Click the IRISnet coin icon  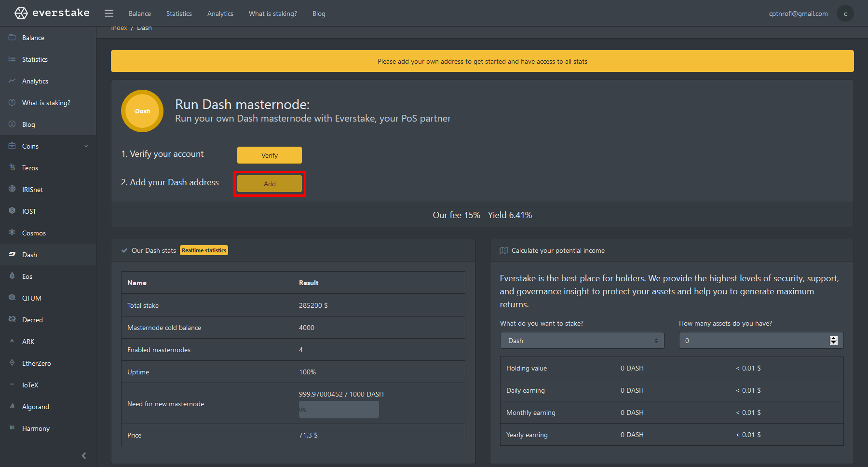pos(12,189)
